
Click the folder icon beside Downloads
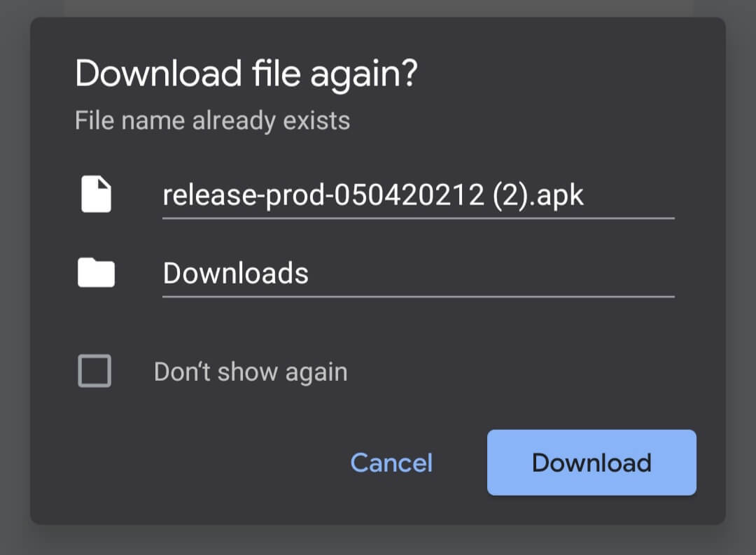pyautogui.click(x=96, y=273)
